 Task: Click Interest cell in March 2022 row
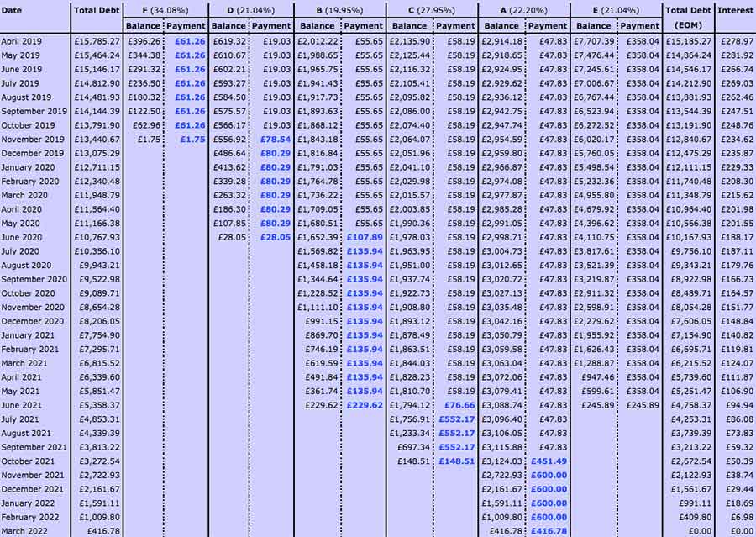click(x=742, y=531)
